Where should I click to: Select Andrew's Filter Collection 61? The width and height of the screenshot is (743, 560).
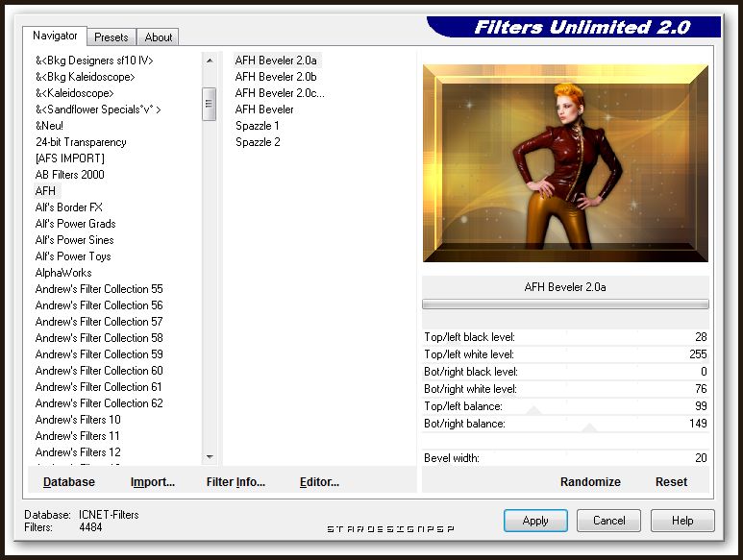(99, 387)
